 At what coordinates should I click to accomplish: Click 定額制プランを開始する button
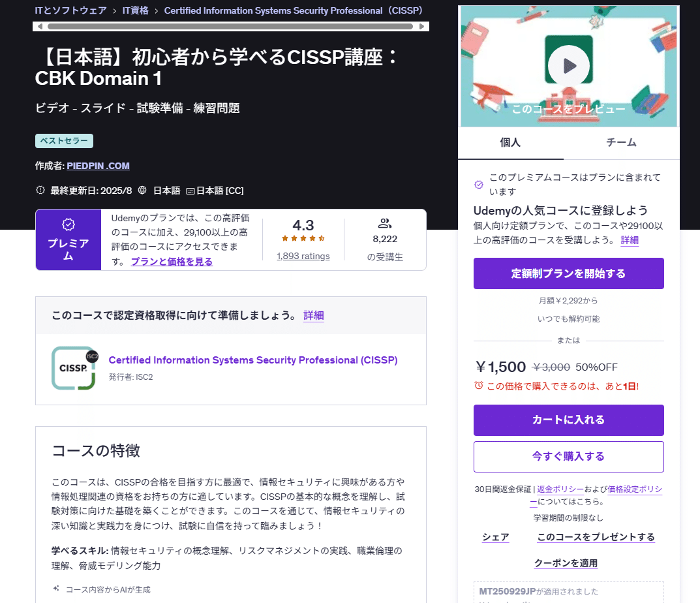click(x=568, y=273)
